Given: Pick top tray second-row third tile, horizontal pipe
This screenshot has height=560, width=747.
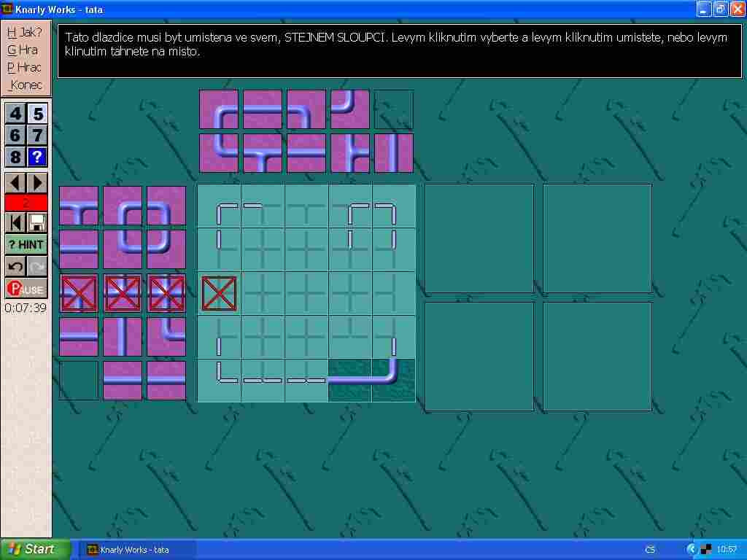Looking at the screenshot, I should 306,153.
